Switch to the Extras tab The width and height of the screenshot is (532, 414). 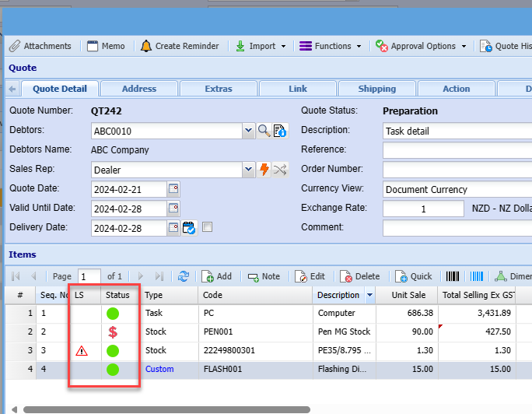click(219, 89)
